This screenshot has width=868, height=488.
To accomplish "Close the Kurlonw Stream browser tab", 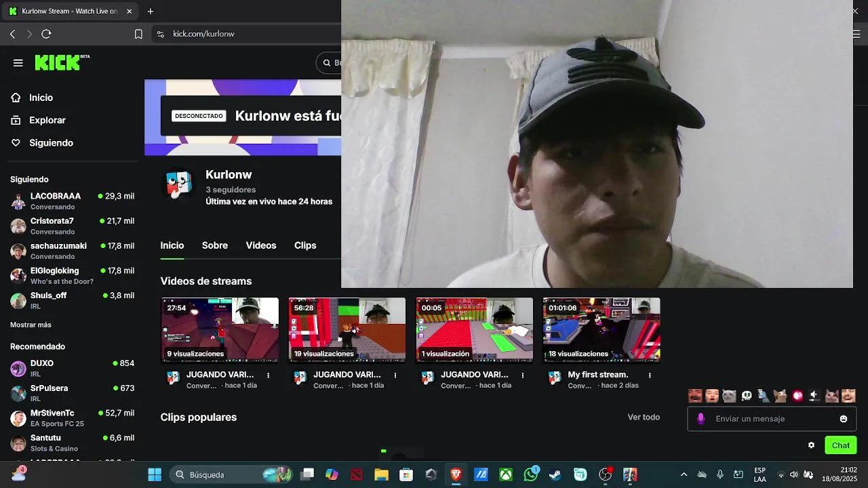I will 129,12.
